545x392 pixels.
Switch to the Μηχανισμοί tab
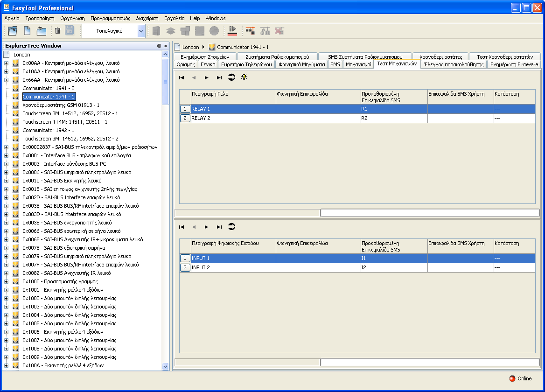coord(358,64)
